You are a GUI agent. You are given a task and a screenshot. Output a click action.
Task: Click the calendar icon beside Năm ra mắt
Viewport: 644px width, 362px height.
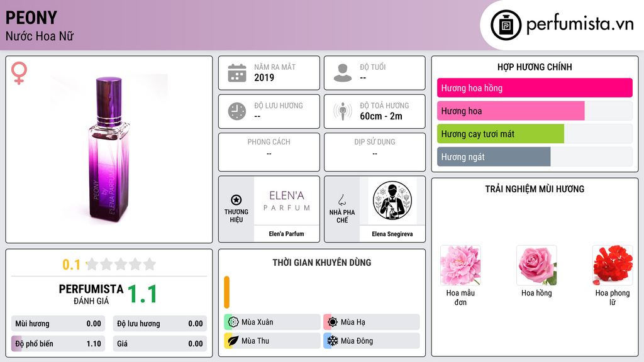(x=237, y=73)
